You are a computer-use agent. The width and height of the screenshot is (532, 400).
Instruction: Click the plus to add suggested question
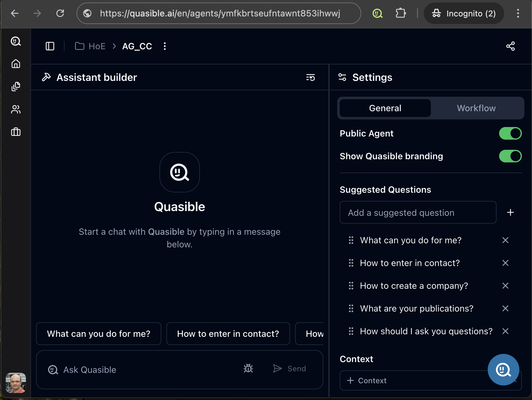click(x=510, y=212)
